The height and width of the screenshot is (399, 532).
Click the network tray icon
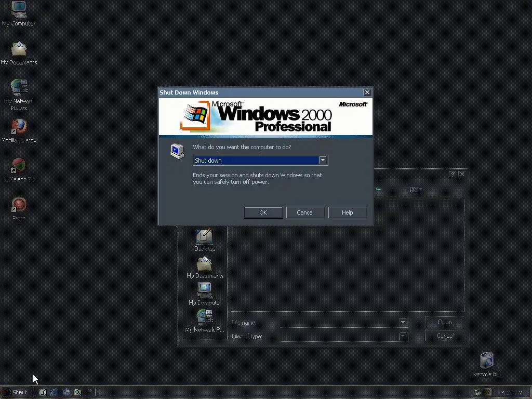click(x=478, y=392)
